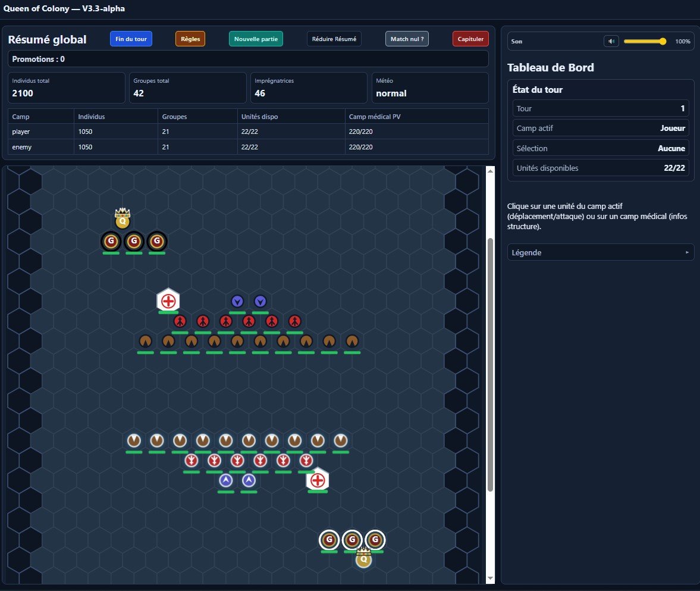Expand the Légende section
The image size is (700, 591).
(x=601, y=252)
